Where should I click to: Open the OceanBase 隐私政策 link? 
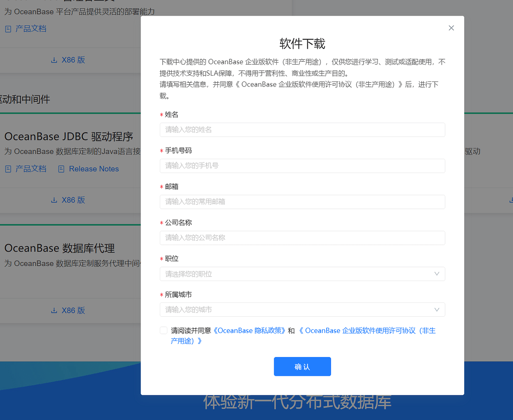click(x=249, y=331)
